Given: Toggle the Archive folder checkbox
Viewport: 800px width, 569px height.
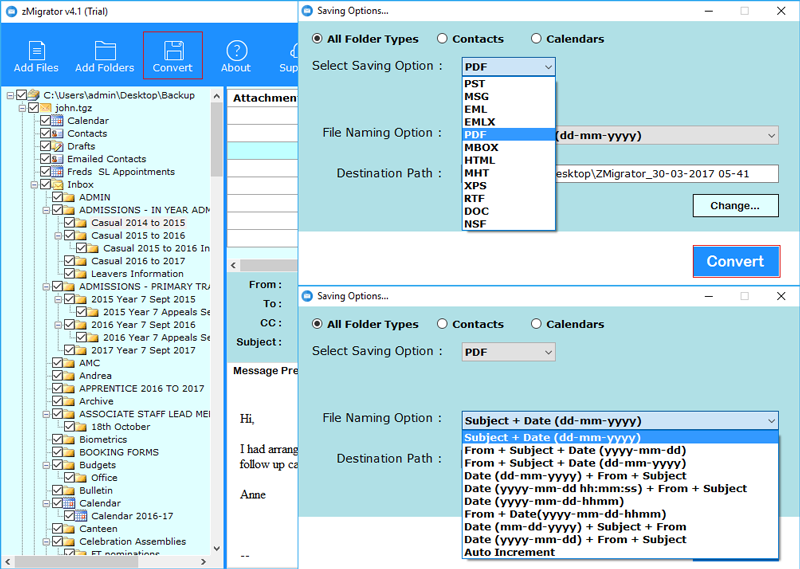Looking at the screenshot, I should coord(57,401).
